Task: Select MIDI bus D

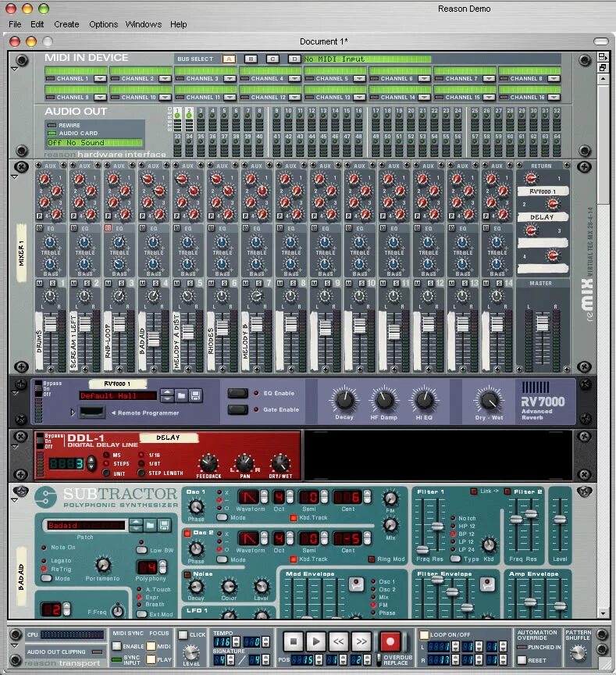Action: pos(294,59)
